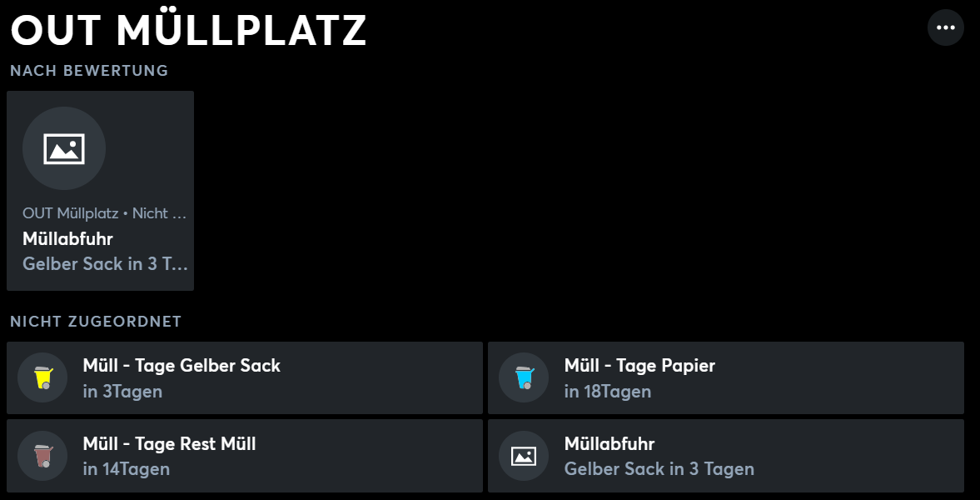Image resolution: width=980 pixels, height=500 pixels.
Task: Click 'Gelber Sack in 3 Tagen' list text
Action: pos(659,469)
